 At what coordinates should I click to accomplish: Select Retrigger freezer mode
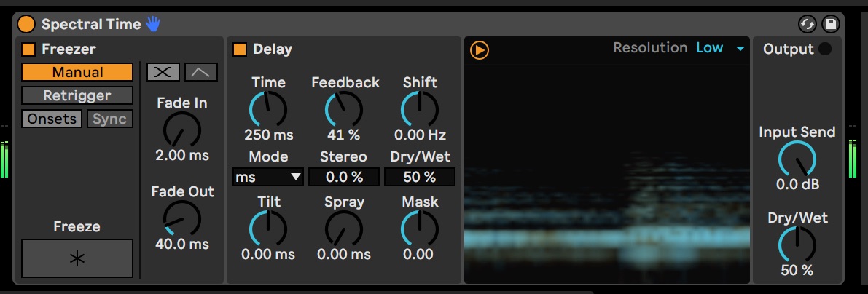[x=77, y=95]
